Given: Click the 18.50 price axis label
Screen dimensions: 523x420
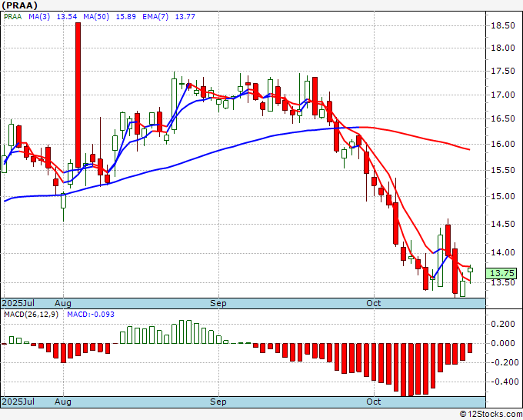Looking at the screenshot, I should click(x=503, y=25).
